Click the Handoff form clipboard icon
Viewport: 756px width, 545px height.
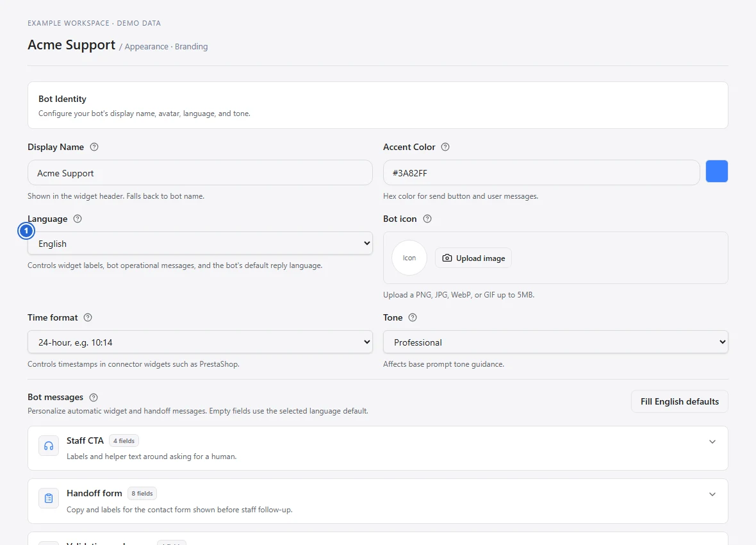pos(49,498)
